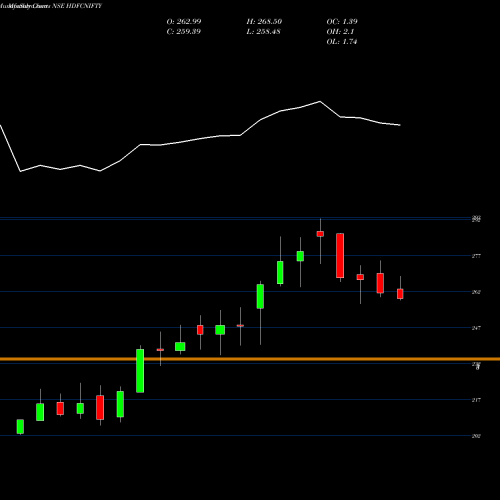This screenshot has width=500, height=500.
Task: Click the 217 price axis label
Action: [476, 400]
